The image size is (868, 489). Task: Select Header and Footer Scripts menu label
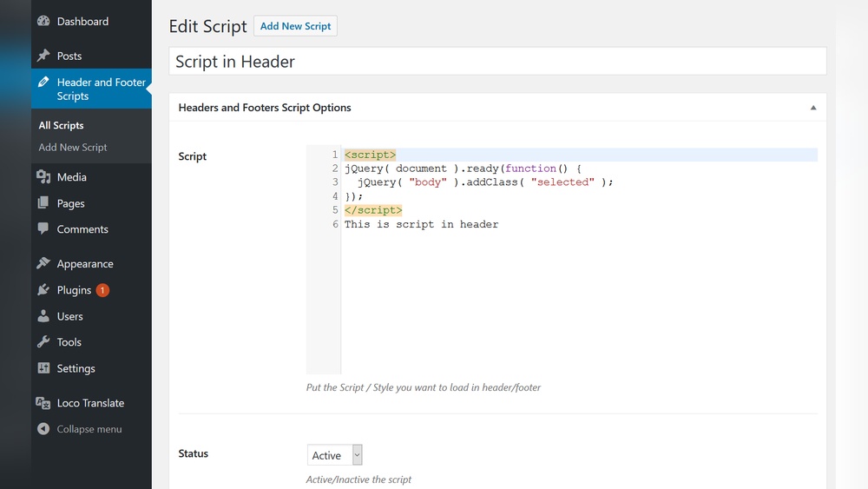pyautogui.click(x=102, y=89)
